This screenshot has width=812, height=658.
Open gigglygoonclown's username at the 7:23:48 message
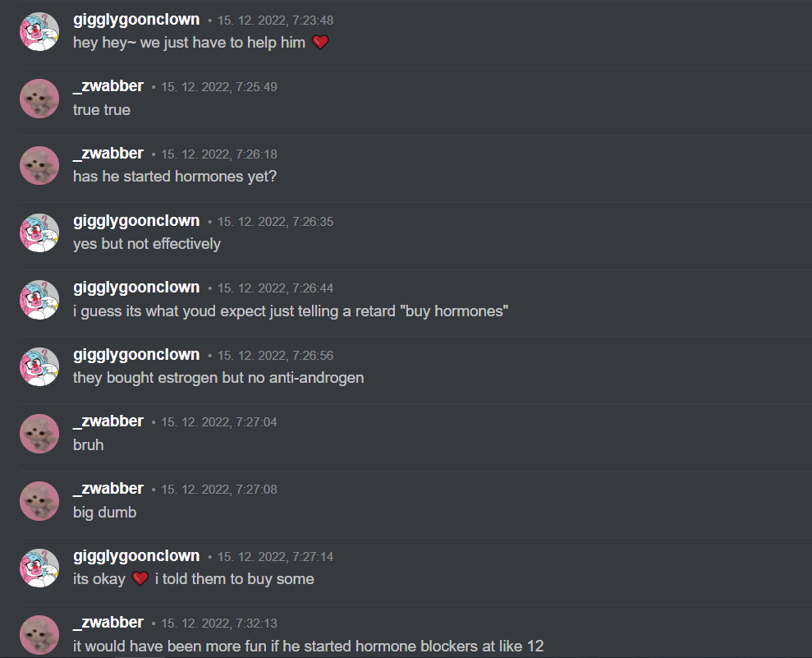point(136,20)
